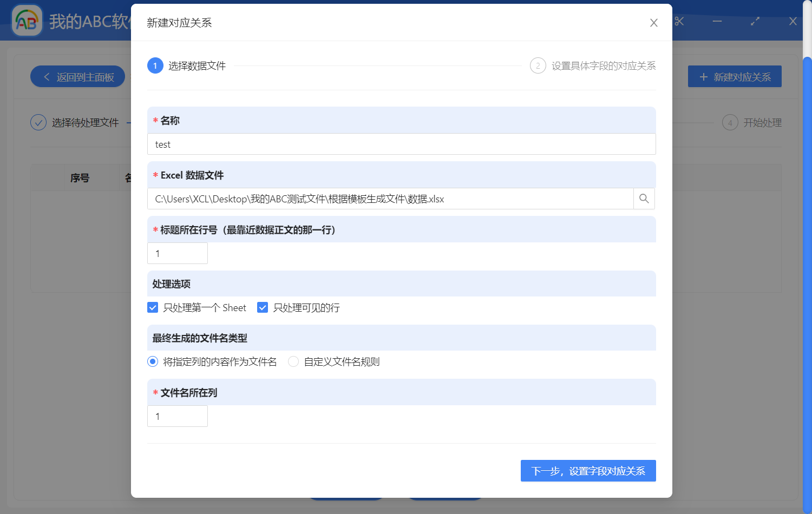Click the magnifier icon to browse Excel file
812x514 pixels.
[x=644, y=199]
